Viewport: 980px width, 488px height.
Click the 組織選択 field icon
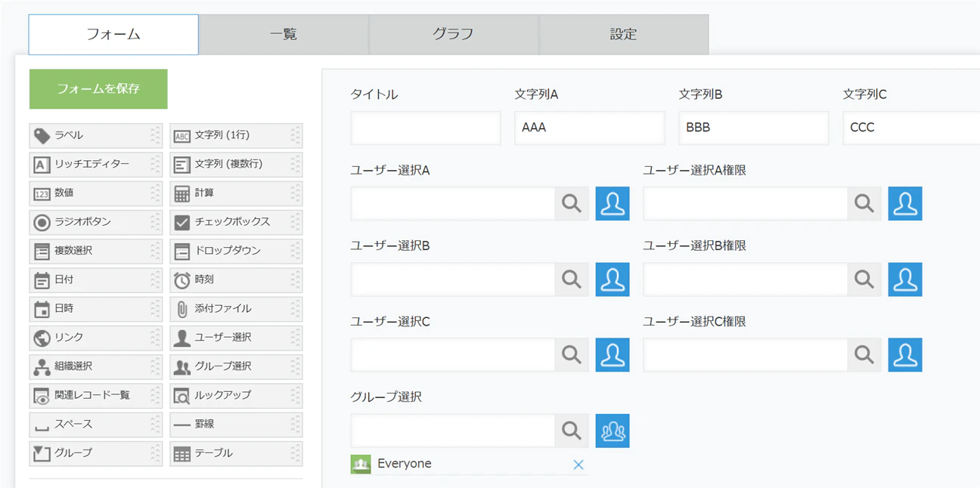(42, 366)
